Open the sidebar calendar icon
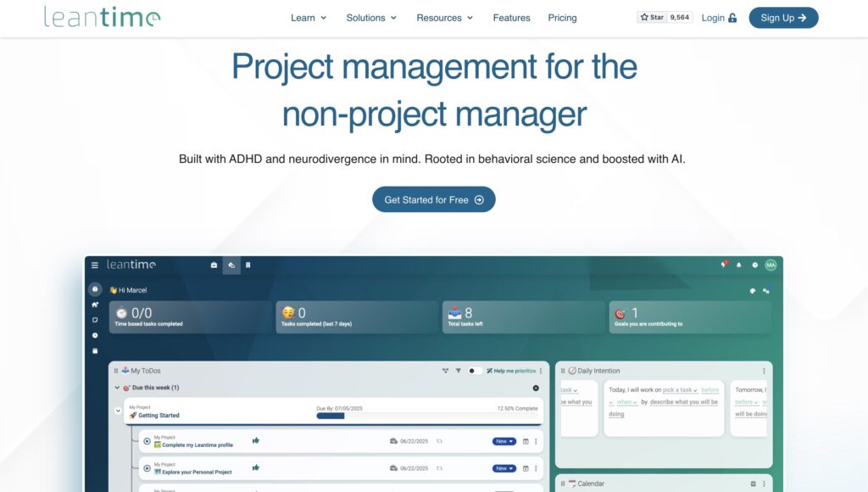This screenshot has width=868, height=492. pyautogui.click(x=95, y=350)
